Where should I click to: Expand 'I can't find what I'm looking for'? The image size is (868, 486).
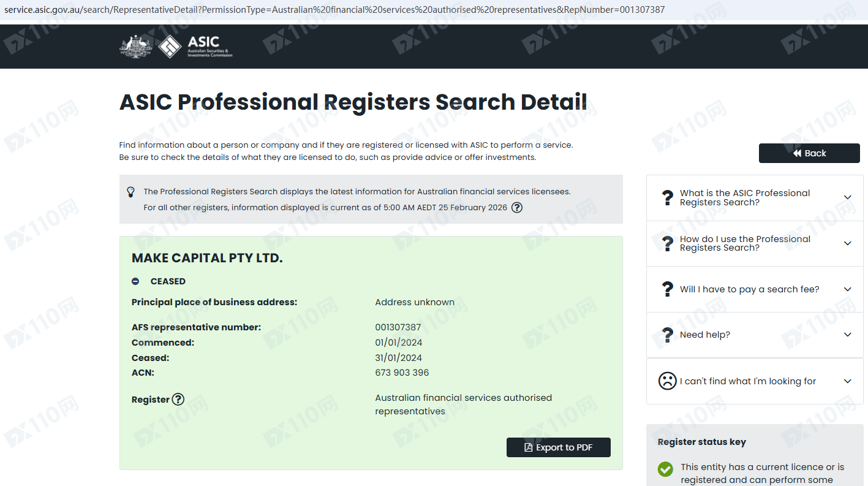pos(755,381)
